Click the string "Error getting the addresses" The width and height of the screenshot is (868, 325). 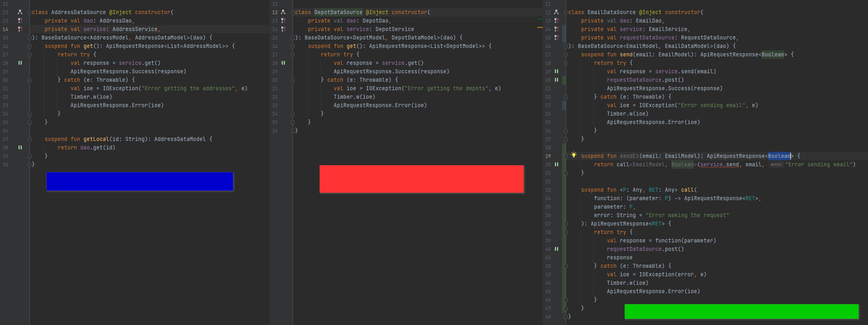pos(188,88)
